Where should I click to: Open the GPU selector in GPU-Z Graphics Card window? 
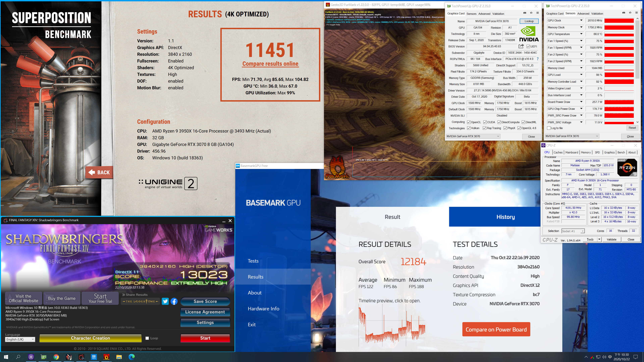pyautogui.click(x=473, y=136)
